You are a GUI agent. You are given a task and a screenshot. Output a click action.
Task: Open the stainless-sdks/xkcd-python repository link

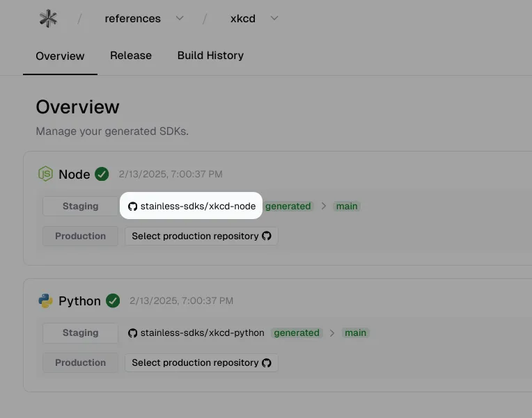coord(196,332)
